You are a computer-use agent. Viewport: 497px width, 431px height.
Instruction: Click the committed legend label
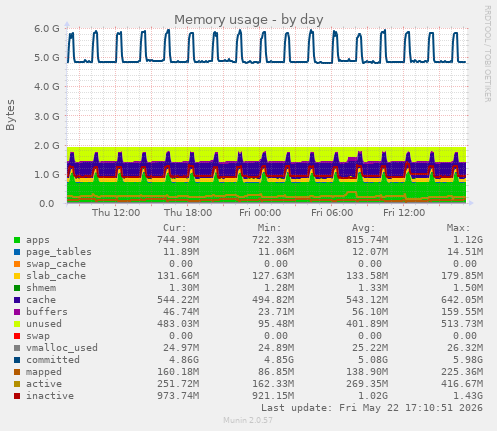click(53, 360)
